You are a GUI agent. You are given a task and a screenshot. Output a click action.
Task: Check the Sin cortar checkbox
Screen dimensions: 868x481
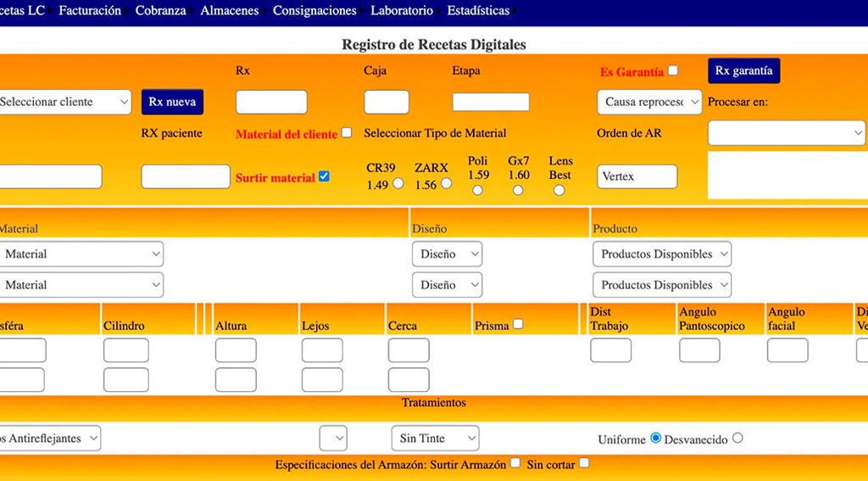click(x=584, y=464)
